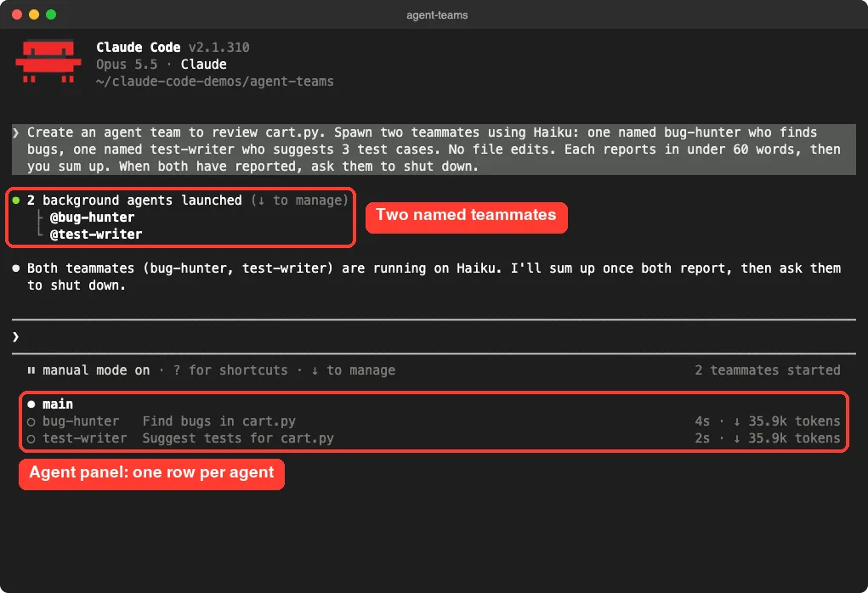Click the '4s' elapsed time for bug-hunter

tap(702, 421)
